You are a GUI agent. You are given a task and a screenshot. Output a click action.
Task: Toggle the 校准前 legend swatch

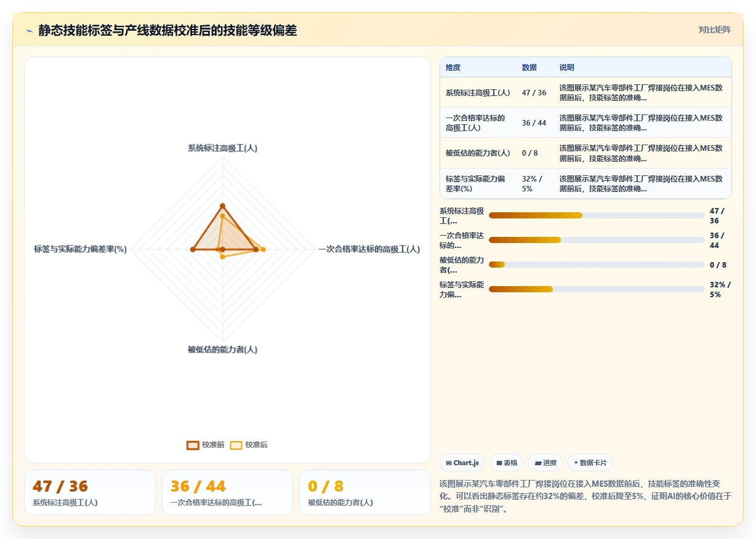click(x=193, y=445)
